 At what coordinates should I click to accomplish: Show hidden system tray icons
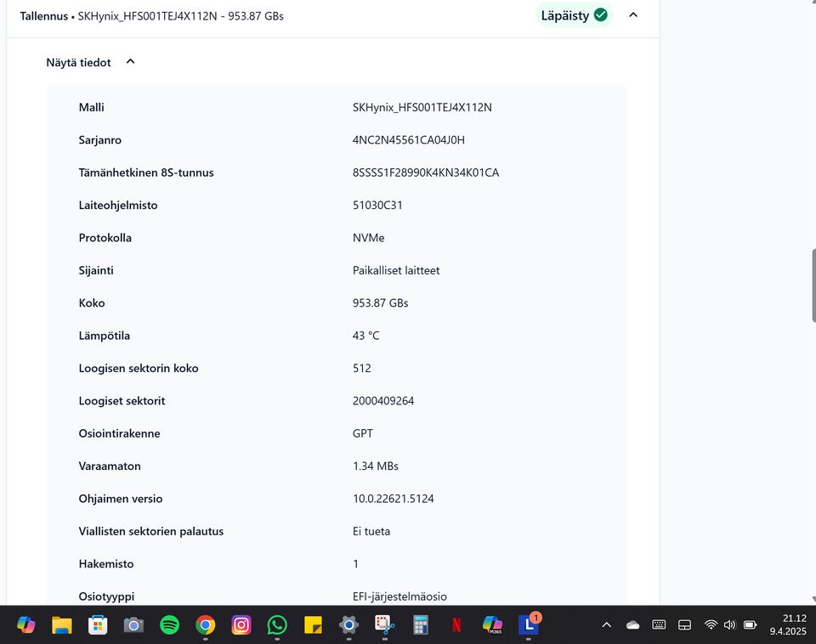[606, 624]
